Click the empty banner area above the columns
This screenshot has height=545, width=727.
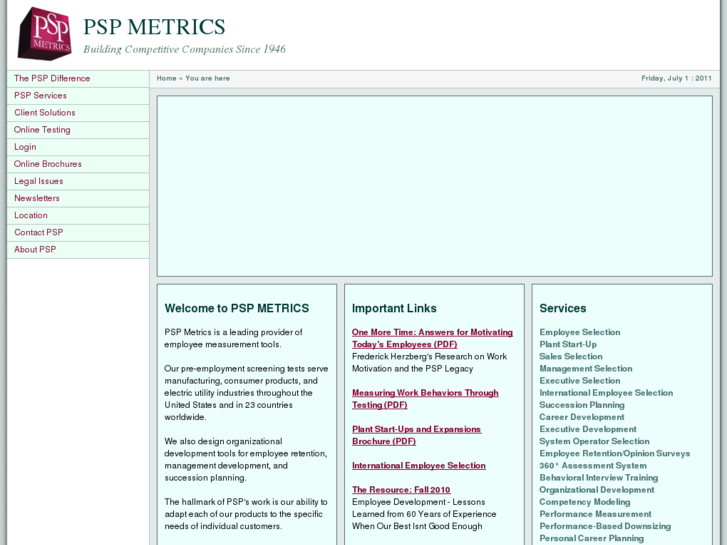click(434, 186)
